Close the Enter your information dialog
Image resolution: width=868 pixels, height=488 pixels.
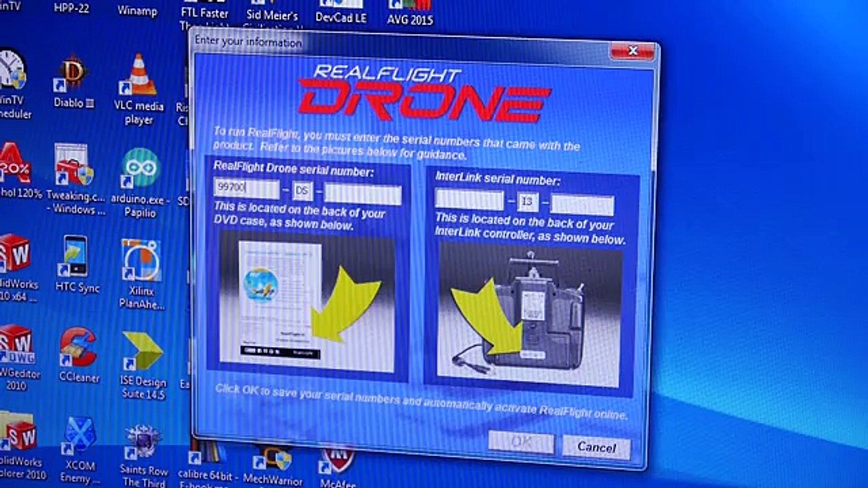tap(633, 51)
